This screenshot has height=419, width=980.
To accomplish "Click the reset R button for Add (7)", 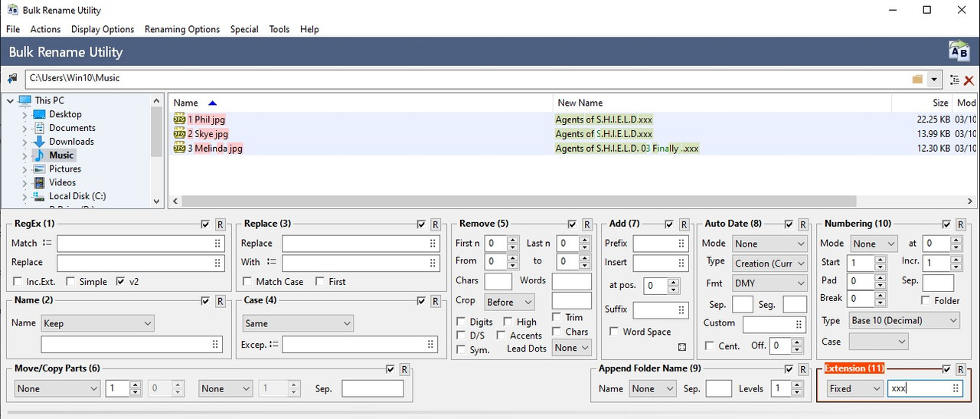I will (684, 224).
